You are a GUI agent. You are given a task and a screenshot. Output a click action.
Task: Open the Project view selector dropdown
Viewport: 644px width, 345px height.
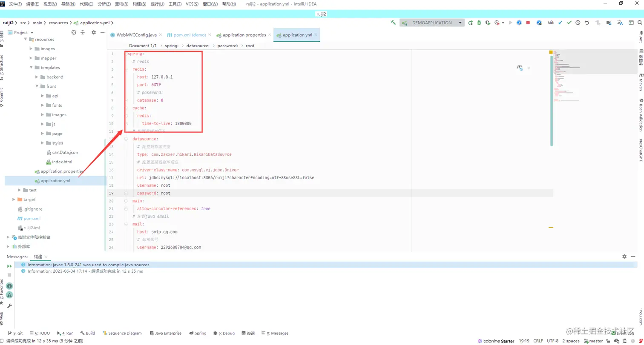coord(21,32)
